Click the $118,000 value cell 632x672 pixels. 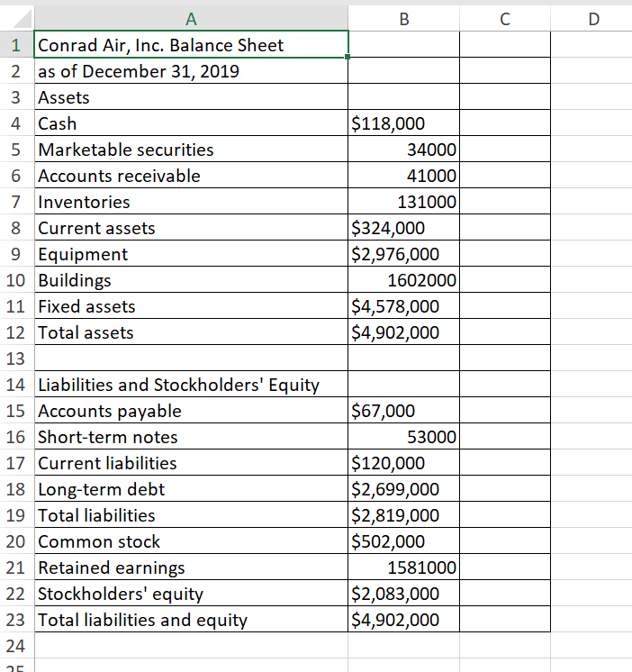click(403, 123)
